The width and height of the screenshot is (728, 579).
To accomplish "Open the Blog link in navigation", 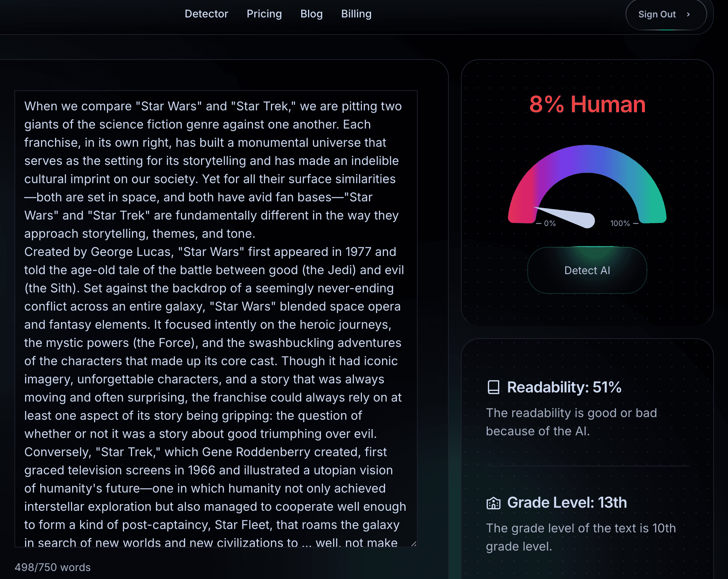I will pyautogui.click(x=311, y=14).
